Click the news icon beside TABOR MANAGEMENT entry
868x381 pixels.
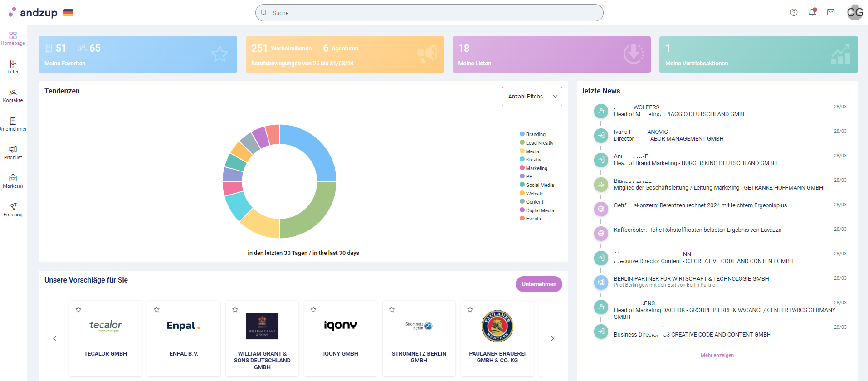[601, 135]
